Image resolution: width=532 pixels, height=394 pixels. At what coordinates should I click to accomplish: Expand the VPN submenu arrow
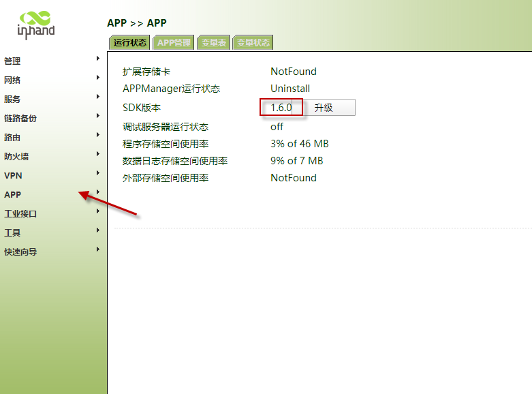pyautogui.click(x=98, y=173)
